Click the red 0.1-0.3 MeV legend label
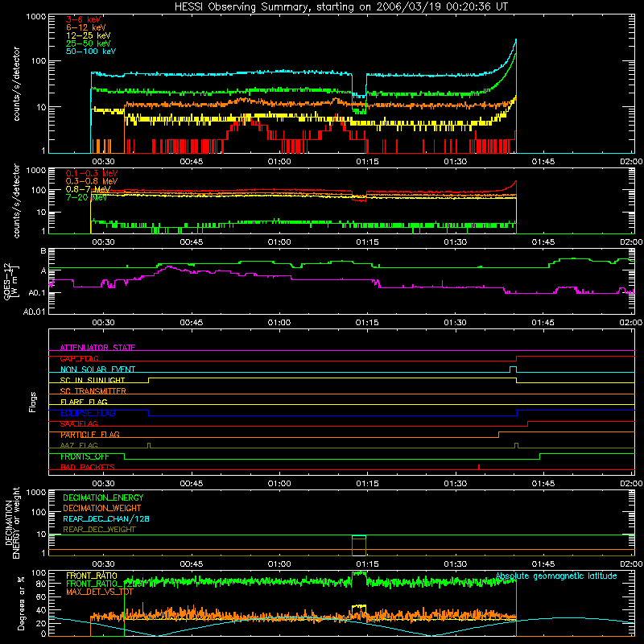 point(92,173)
